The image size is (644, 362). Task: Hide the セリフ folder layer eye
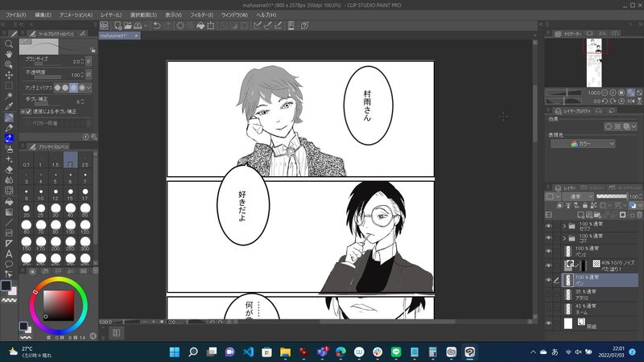[549, 226]
